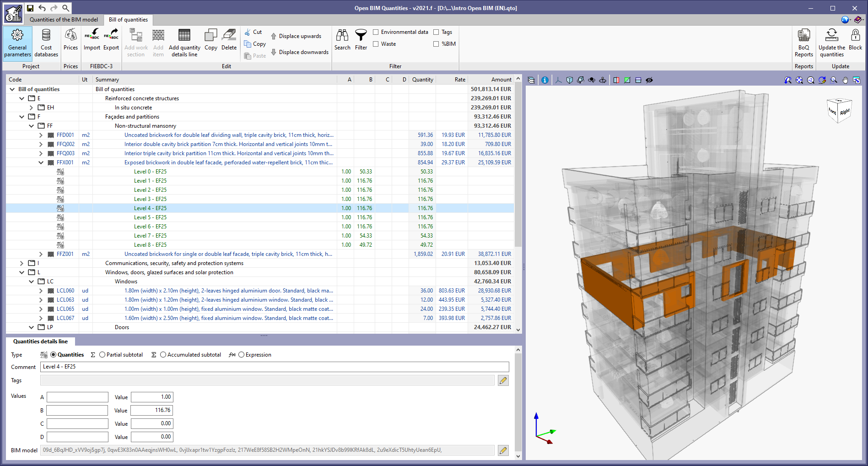Undo the last action

point(42,8)
